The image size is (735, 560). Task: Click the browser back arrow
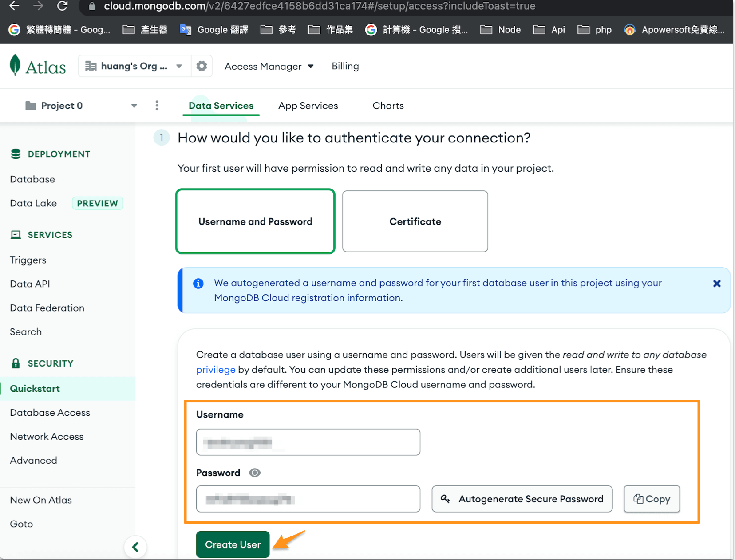click(x=15, y=6)
